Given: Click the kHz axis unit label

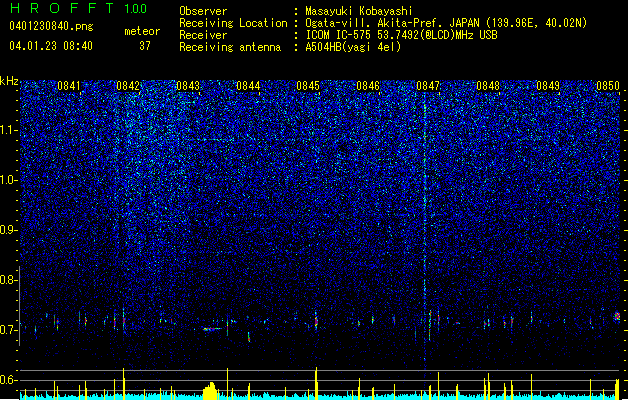Looking at the screenshot, I should click(x=9, y=81).
